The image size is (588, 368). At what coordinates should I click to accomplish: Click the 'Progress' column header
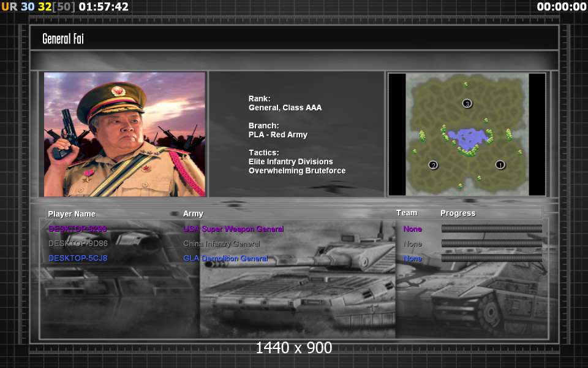458,213
